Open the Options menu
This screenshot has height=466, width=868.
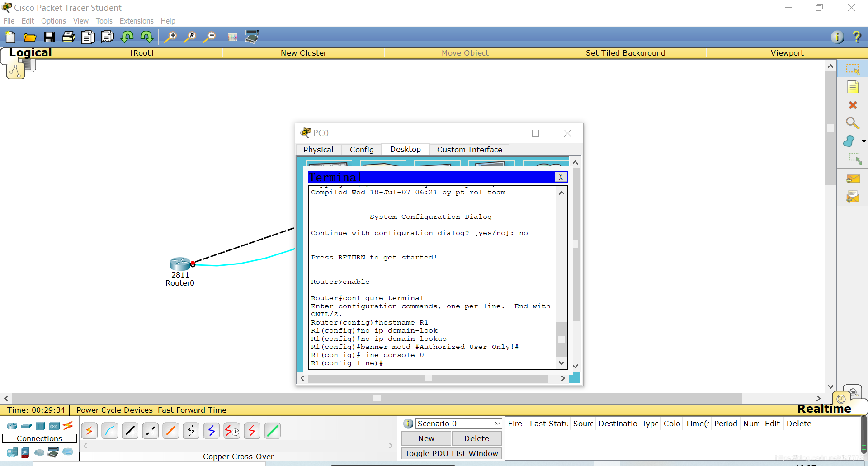tap(53, 21)
